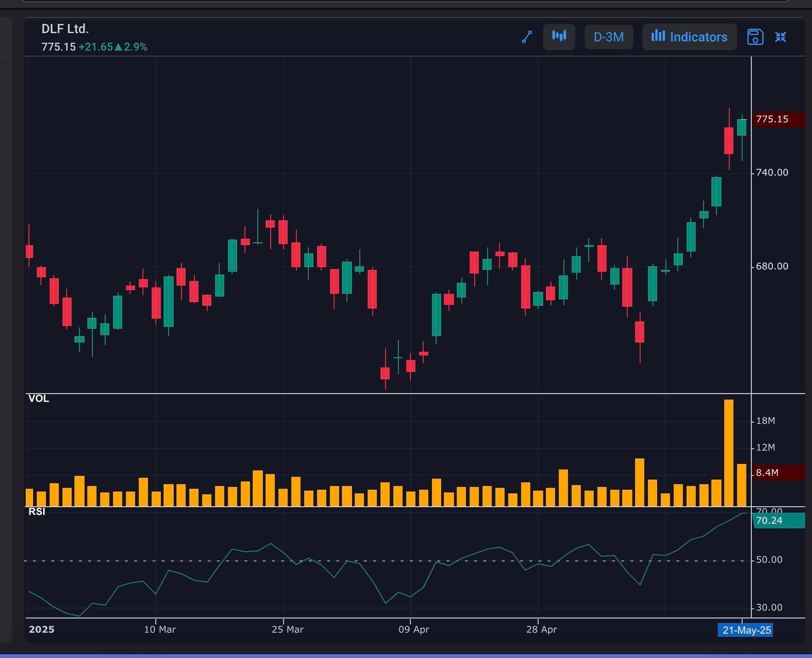Click the 21-May-25 highlighted date marker
Image resolution: width=812 pixels, height=658 pixels.
[745, 630]
